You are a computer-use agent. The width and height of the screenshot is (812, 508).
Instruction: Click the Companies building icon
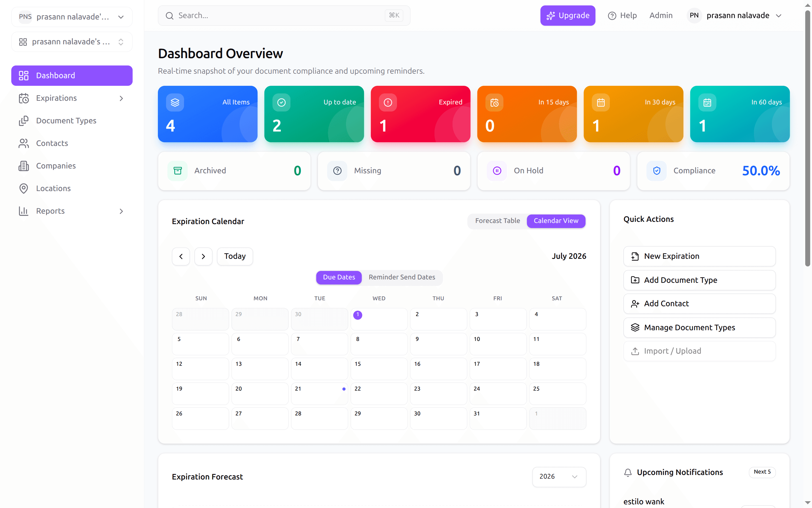23,166
